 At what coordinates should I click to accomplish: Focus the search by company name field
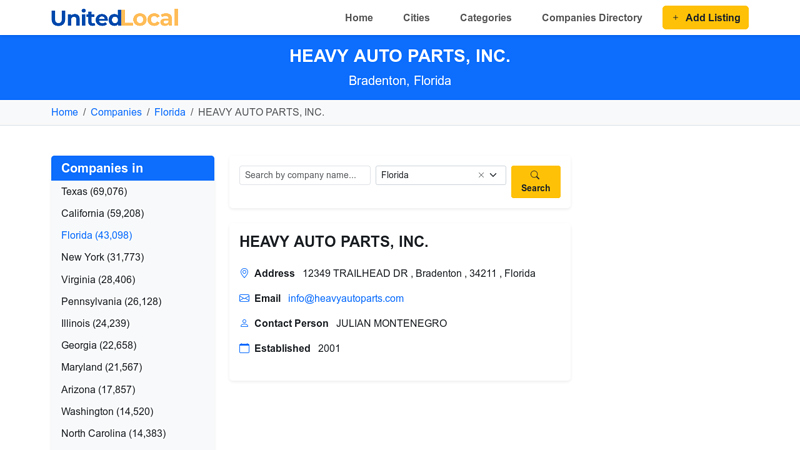pos(305,175)
